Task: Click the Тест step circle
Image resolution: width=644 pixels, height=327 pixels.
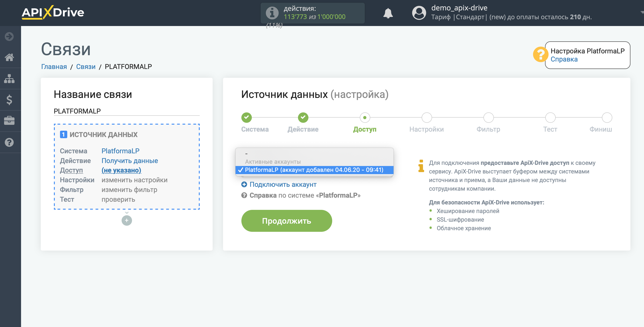Action: click(x=550, y=117)
